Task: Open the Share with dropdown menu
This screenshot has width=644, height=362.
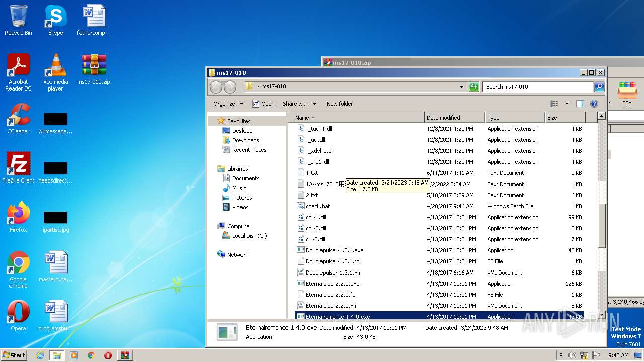Action: (299, 104)
